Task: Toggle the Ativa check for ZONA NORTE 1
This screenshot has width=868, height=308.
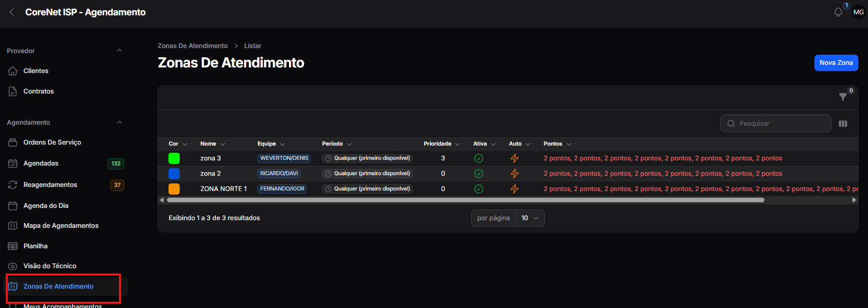Action: pyautogui.click(x=479, y=189)
